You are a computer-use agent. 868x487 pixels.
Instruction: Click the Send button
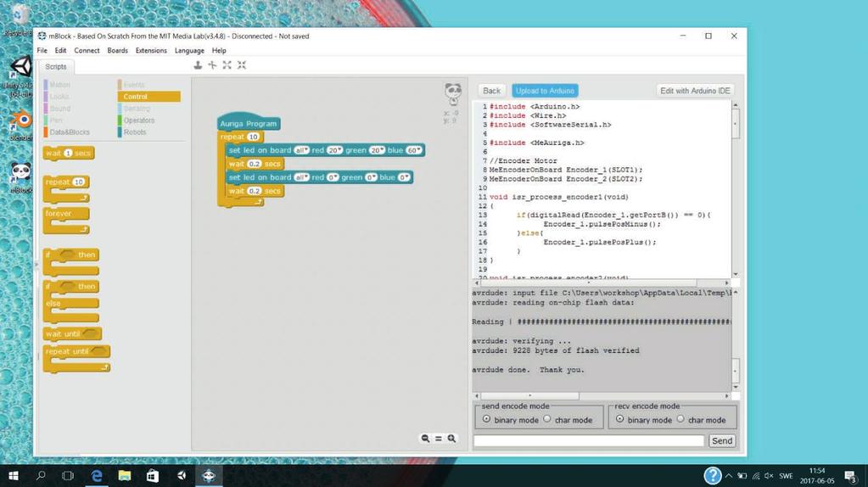[x=722, y=441]
